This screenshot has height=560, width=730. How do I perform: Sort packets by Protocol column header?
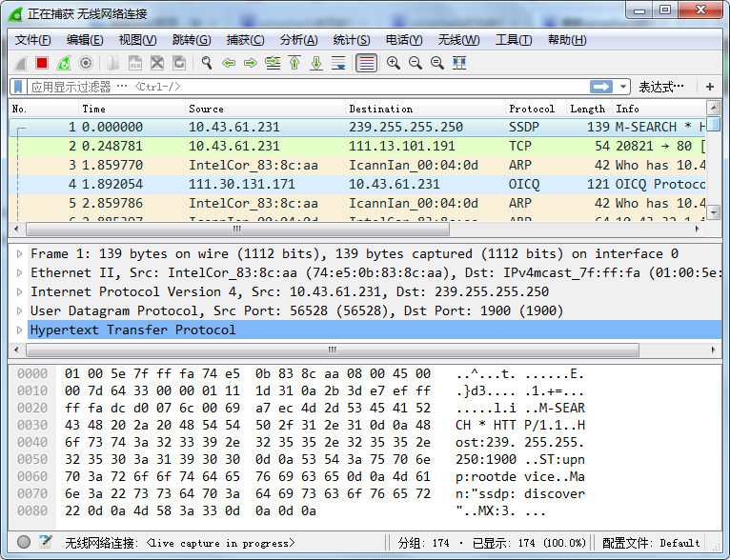click(536, 109)
